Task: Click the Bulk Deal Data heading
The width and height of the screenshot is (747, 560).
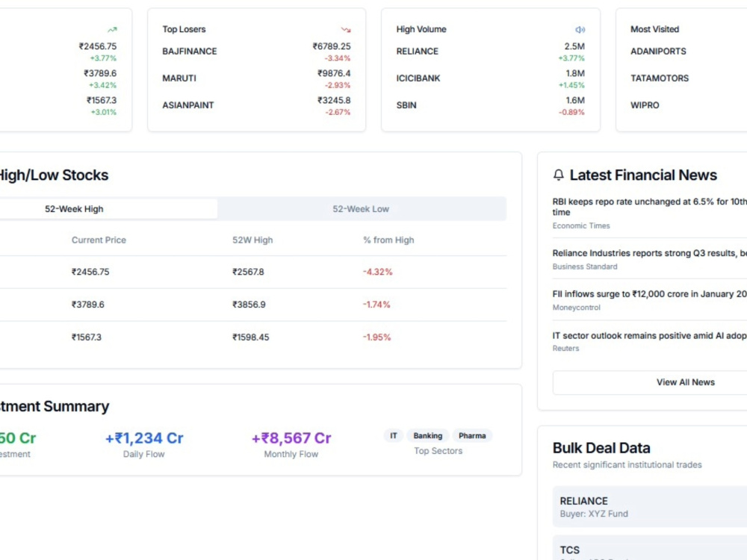Action: 601,448
